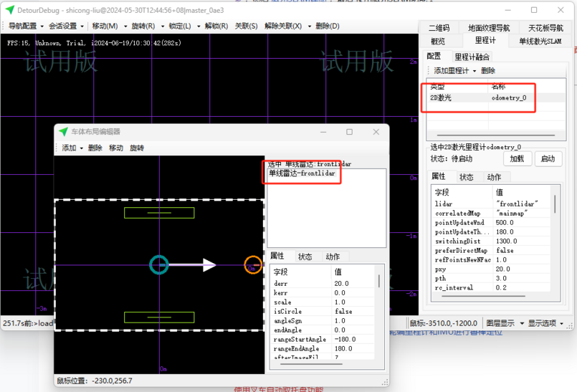This screenshot has width=577, height=392.
Task: Expand the 添加里程计 dropdown
Action: (x=454, y=70)
